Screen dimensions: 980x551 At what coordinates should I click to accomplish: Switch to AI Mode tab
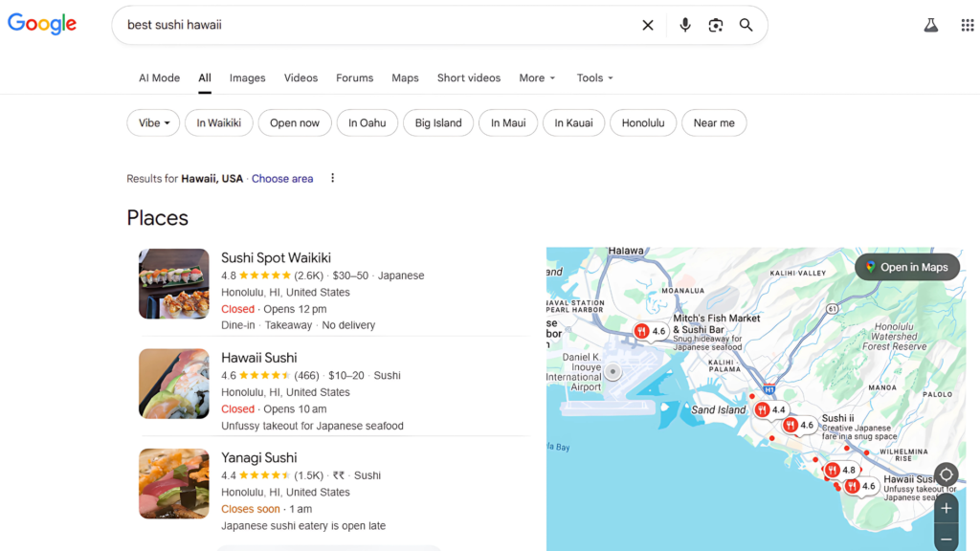(x=159, y=78)
